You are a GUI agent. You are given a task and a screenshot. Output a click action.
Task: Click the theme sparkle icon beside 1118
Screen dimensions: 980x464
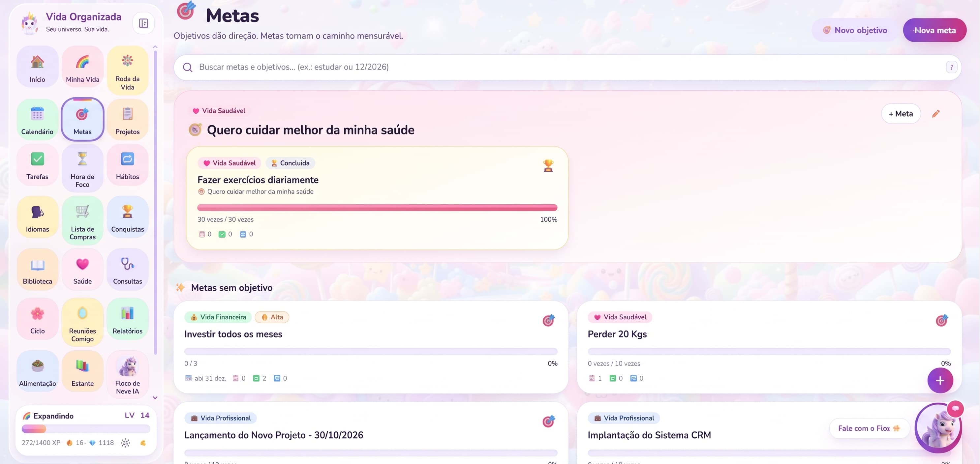pos(125,443)
